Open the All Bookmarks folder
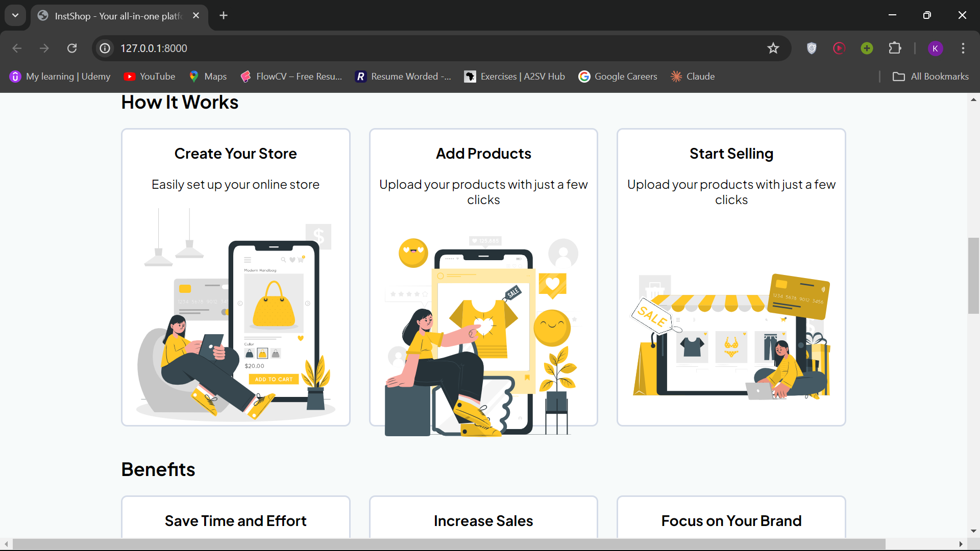Screen dimensions: 980x551 point(930,77)
